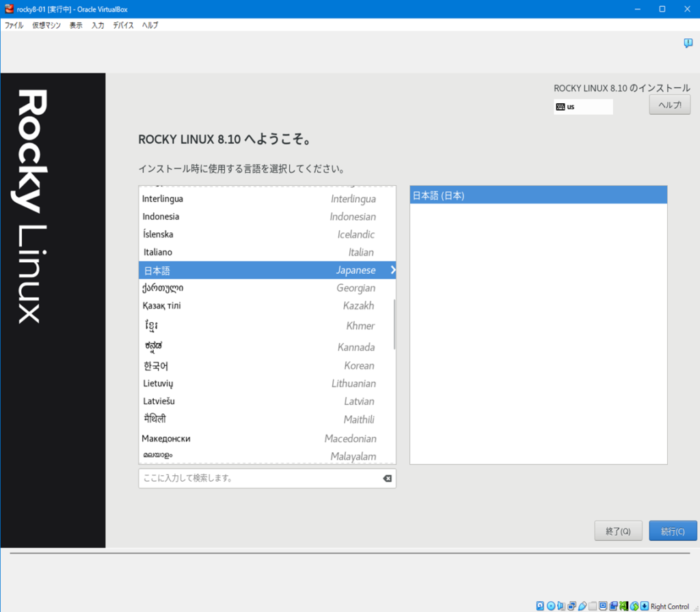Open the VirtualBox notification center icon

pyautogui.click(x=688, y=43)
